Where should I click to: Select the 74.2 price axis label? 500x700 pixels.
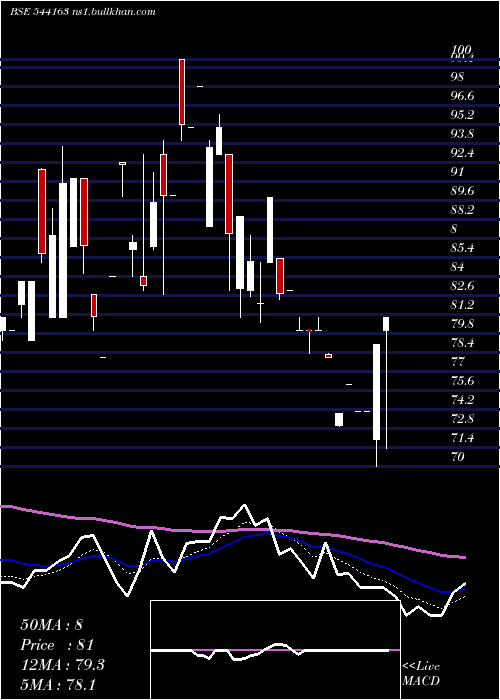click(x=462, y=400)
